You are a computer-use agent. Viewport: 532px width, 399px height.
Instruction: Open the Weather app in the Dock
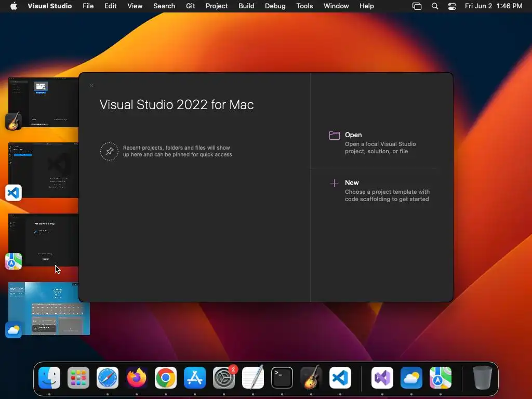coord(411,377)
